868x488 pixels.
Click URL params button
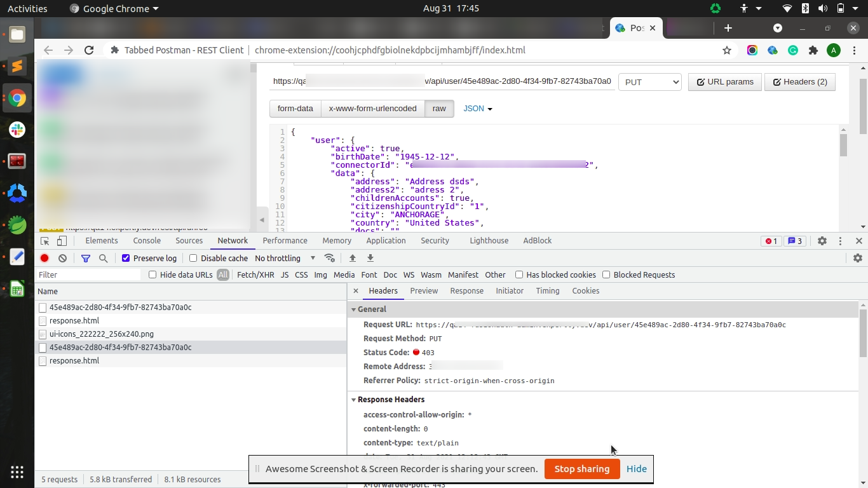click(x=725, y=82)
